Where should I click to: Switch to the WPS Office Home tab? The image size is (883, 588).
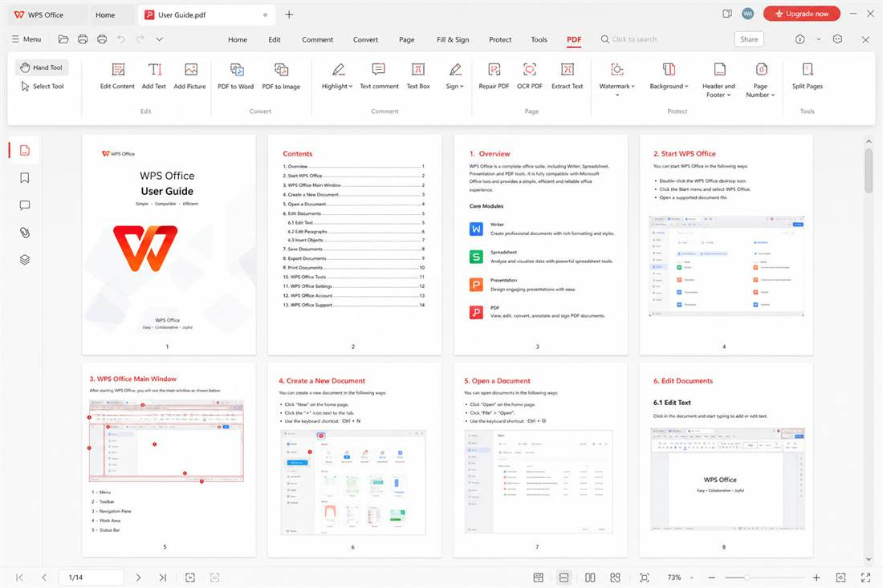105,14
